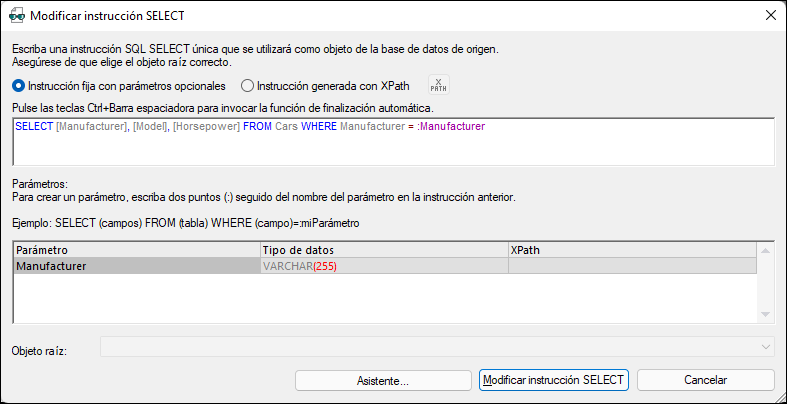The width and height of the screenshot is (787, 404).
Task: Click the empty XPath cell for Manufacturer
Action: (x=632, y=266)
